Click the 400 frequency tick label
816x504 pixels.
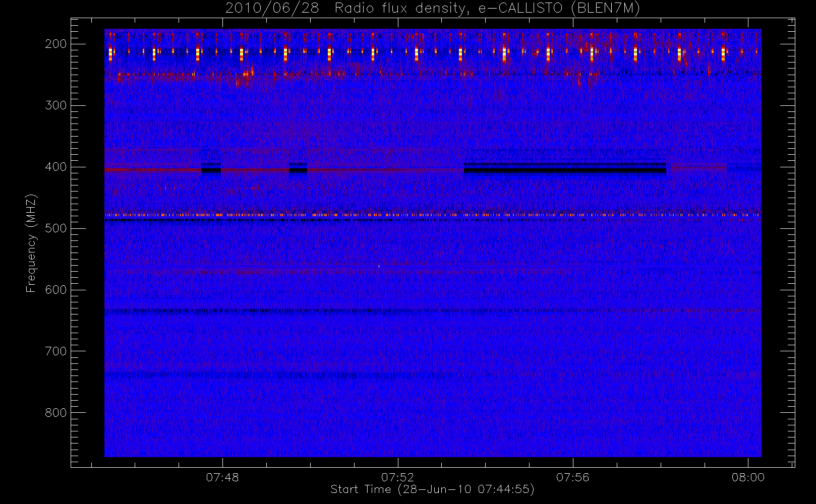56,167
